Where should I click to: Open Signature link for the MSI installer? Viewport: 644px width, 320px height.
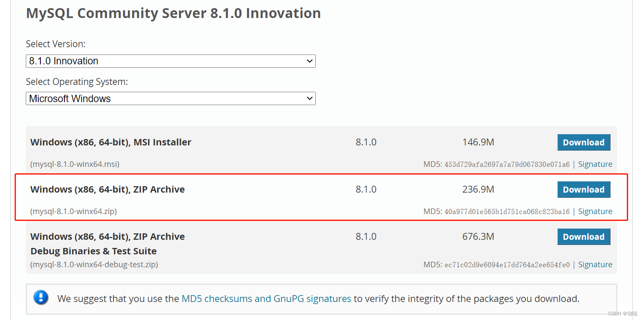point(595,164)
